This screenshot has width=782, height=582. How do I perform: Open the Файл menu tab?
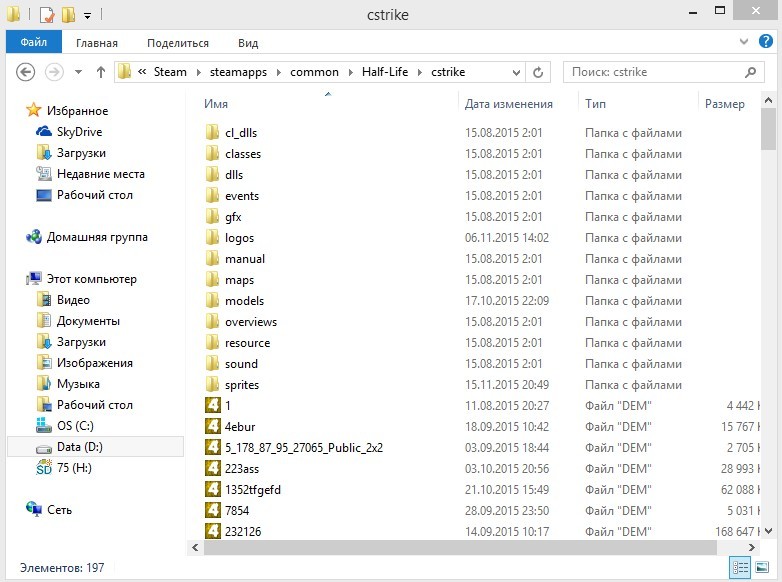coord(33,43)
